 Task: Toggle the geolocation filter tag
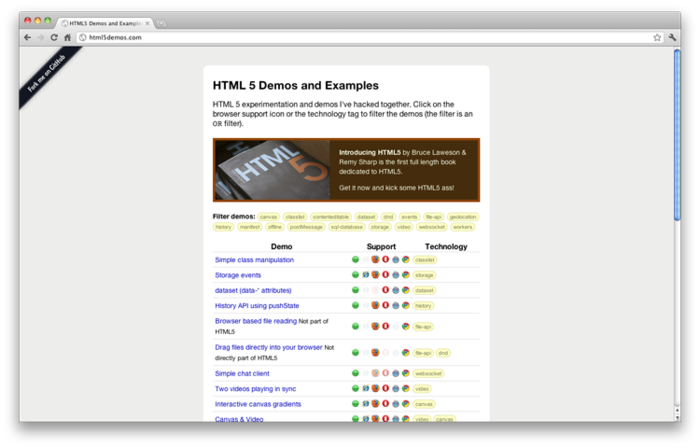pyautogui.click(x=463, y=217)
